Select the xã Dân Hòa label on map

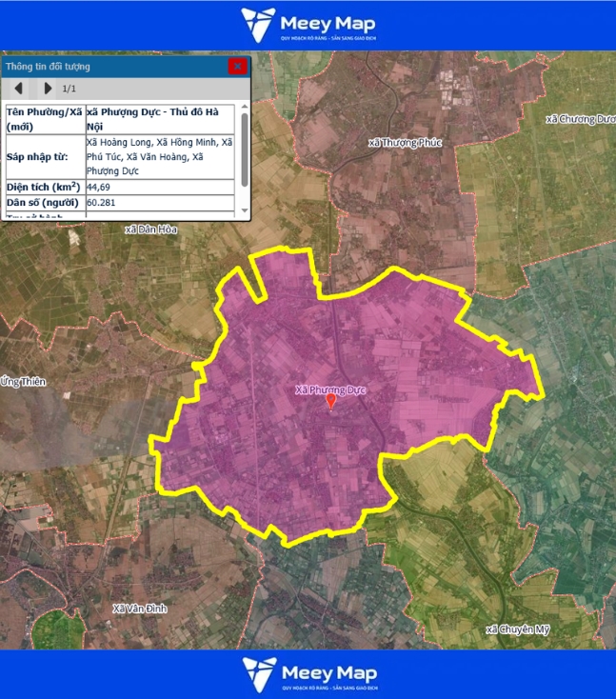(x=151, y=230)
